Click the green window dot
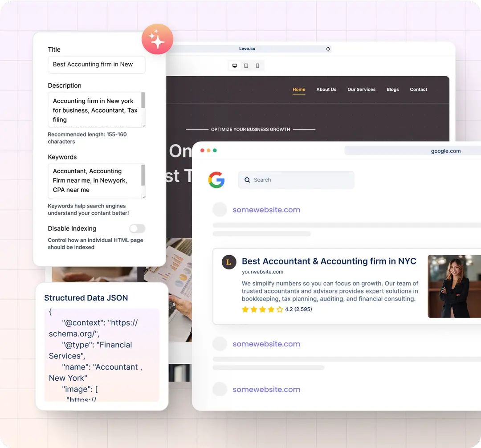Screen dimensions: 481x448 click(x=215, y=150)
